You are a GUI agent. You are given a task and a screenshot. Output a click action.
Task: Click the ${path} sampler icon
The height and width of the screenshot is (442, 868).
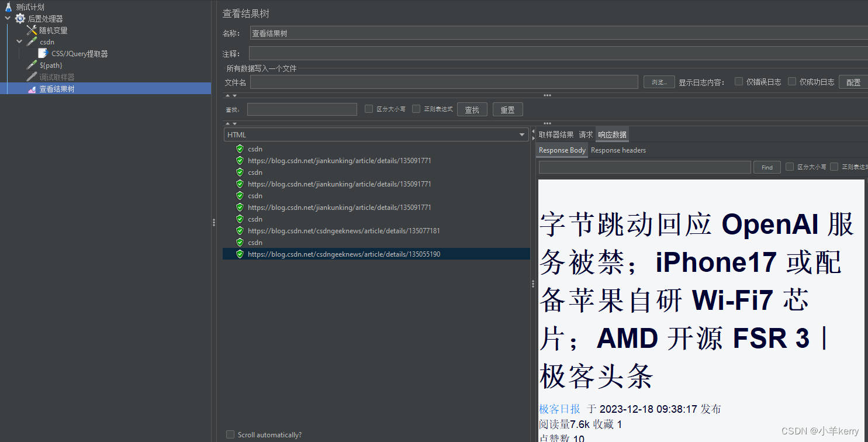point(32,65)
